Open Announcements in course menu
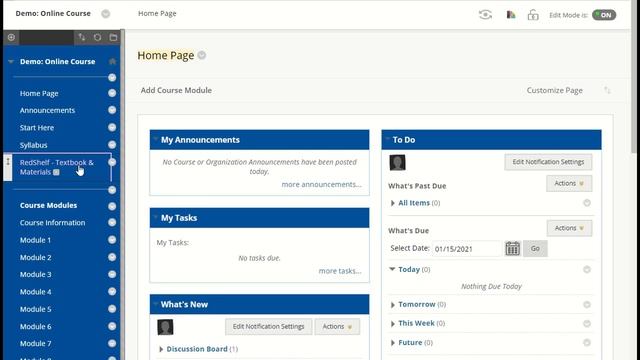 [x=47, y=110]
